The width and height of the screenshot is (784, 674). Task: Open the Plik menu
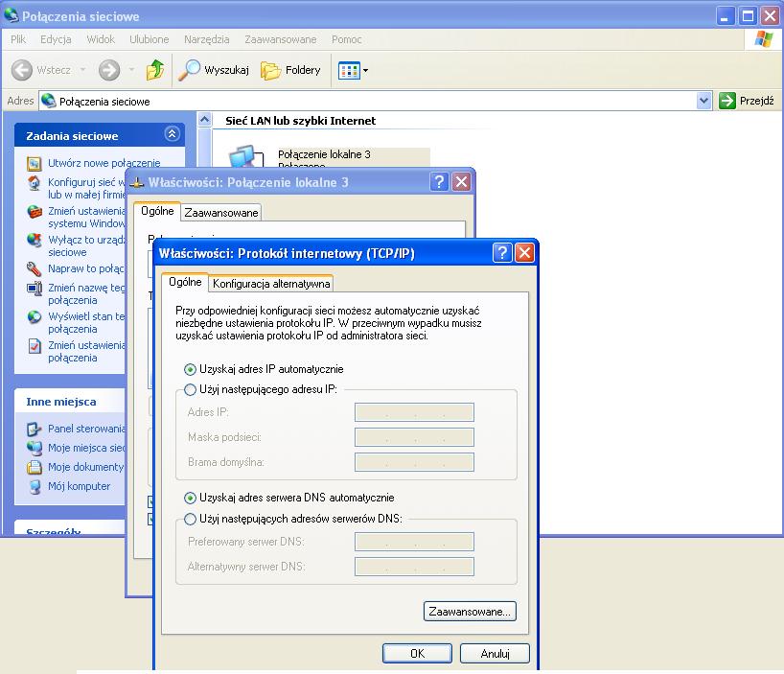coord(18,39)
